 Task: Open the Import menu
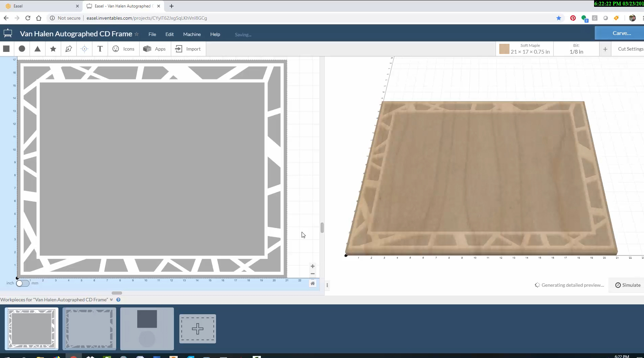point(188,49)
